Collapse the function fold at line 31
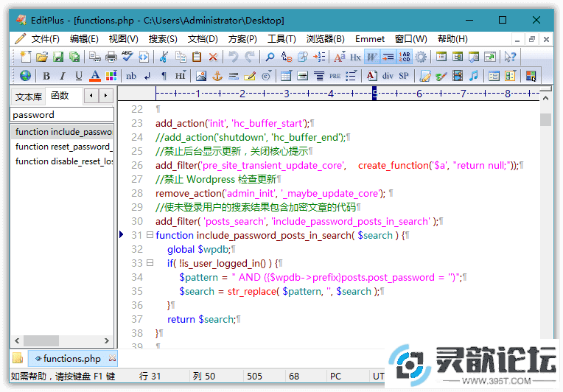This screenshot has height=392, width=563. pyautogui.click(x=150, y=235)
